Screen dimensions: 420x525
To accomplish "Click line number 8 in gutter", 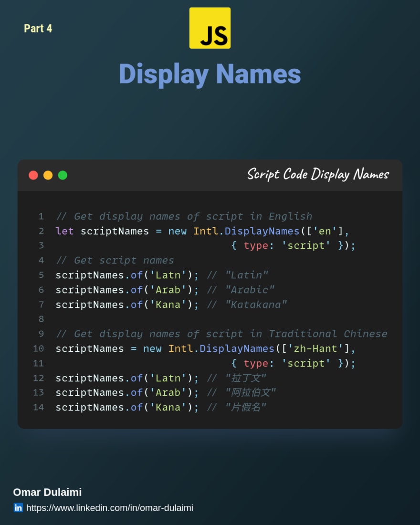I will click(x=41, y=319).
